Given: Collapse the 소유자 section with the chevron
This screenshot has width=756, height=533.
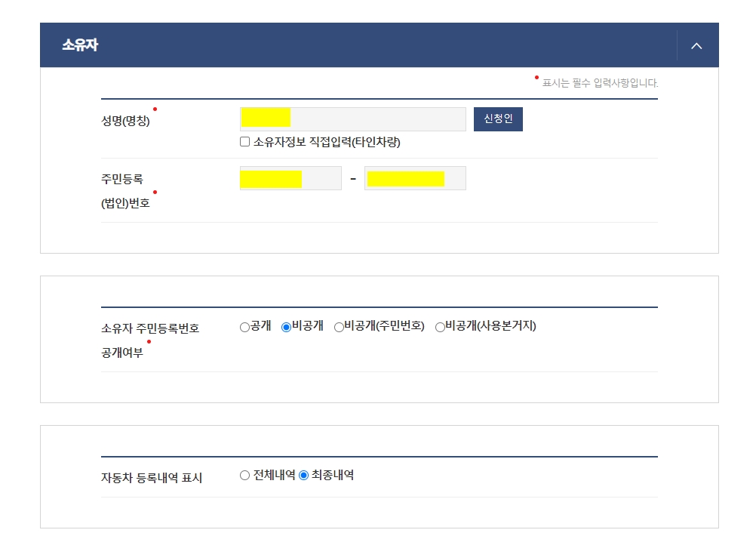Looking at the screenshot, I should [696, 46].
